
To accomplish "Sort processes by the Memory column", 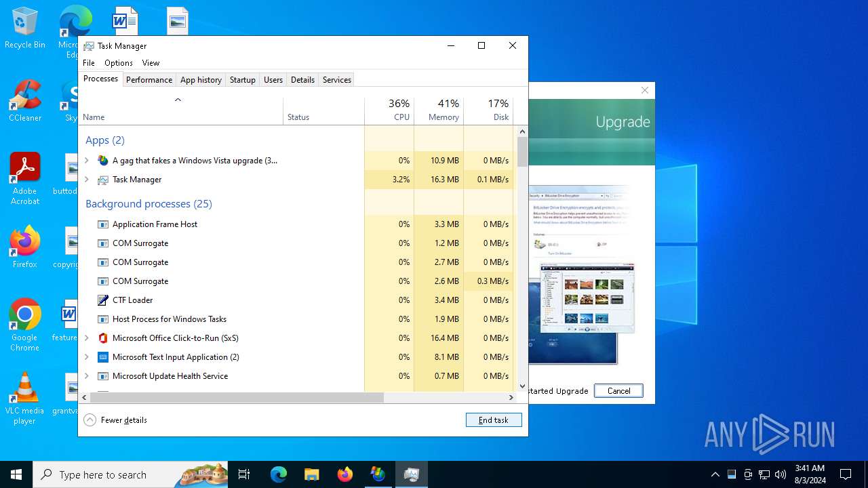I will click(439, 110).
